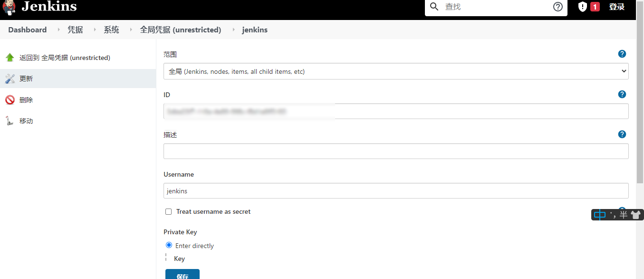This screenshot has width=644, height=279.
Task: Click the green up arrow icon
Action: coord(10,58)
